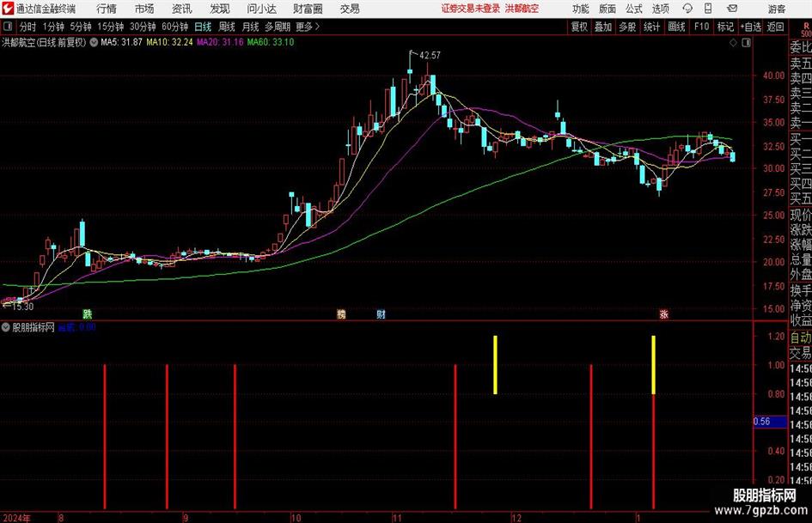Click the MA20: 31.16 indicator label

point(220,42)
